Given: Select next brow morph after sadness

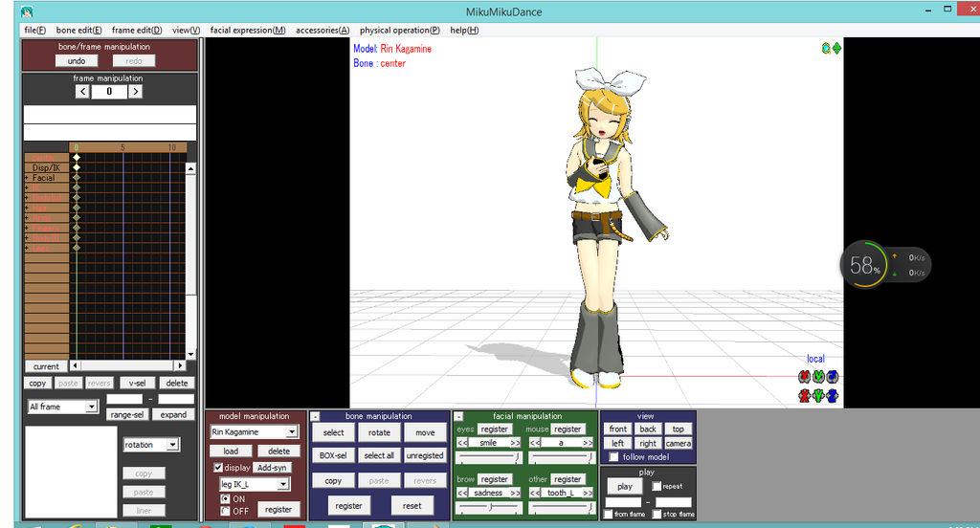Looking at the screenshot, I should tap(515, 493).
